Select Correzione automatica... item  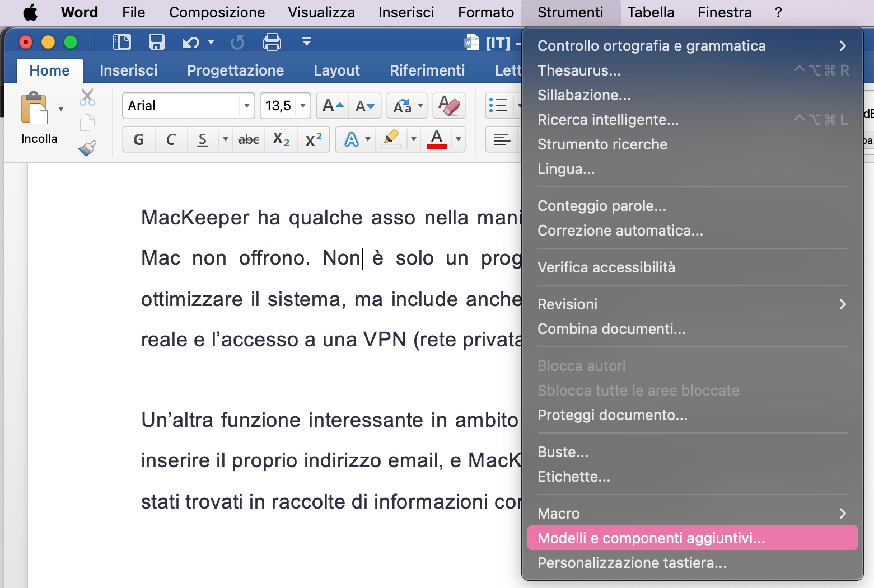[693, 231]
